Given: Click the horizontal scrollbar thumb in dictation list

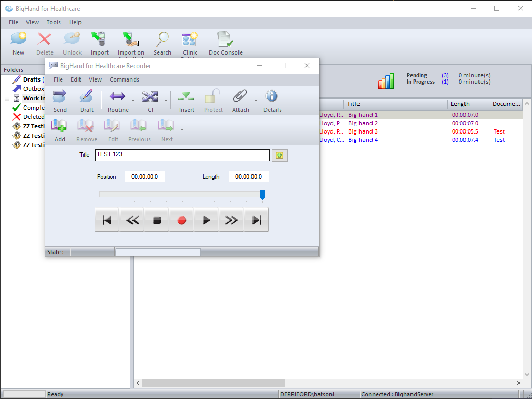Looking at the screenshot, I should click(x=214, y=383).
